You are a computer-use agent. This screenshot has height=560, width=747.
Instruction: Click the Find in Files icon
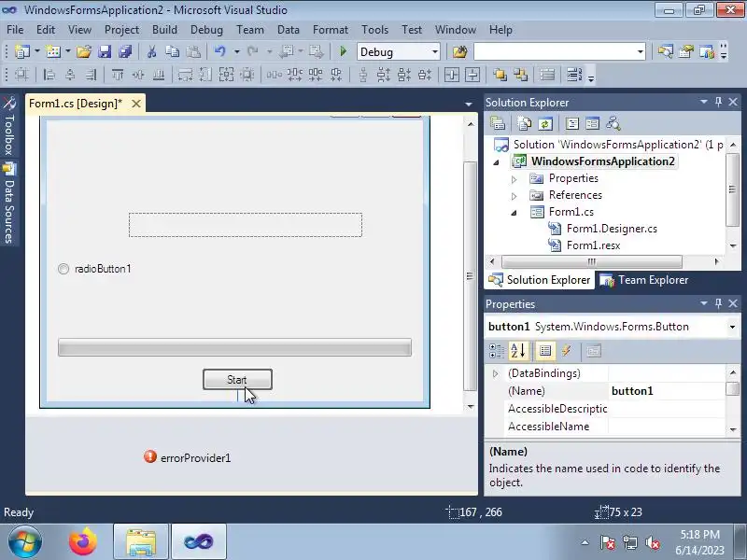[459, 51]
